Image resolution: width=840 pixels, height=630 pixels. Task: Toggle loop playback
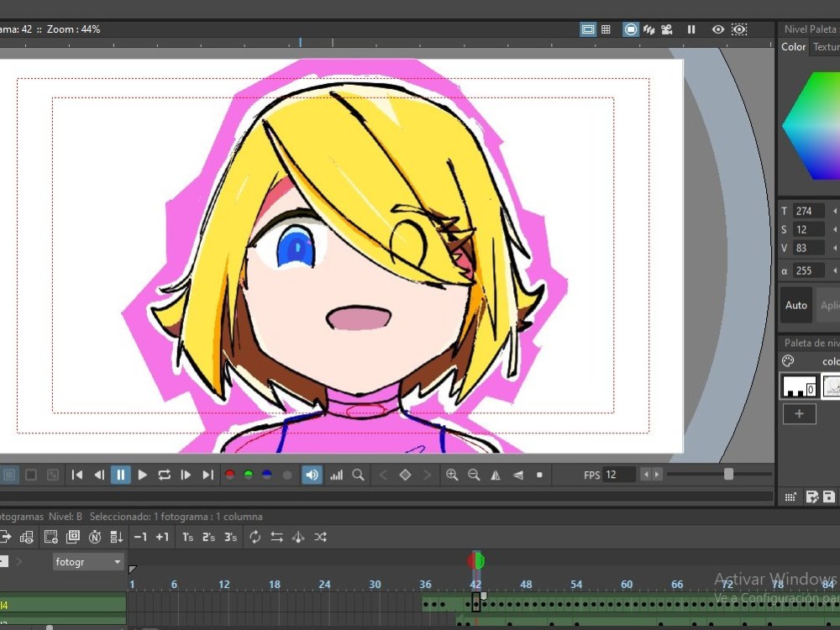tap(164, 475)
